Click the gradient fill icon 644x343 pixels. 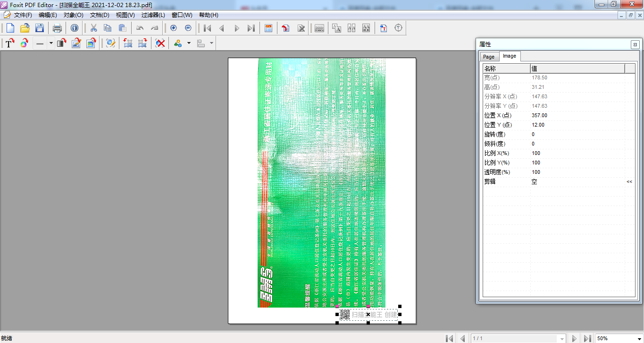point(61,43)
